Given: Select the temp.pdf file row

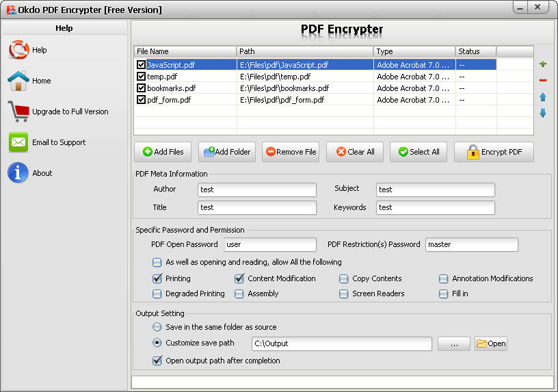Looking at the screenshot, I should [x=315, y=76].
